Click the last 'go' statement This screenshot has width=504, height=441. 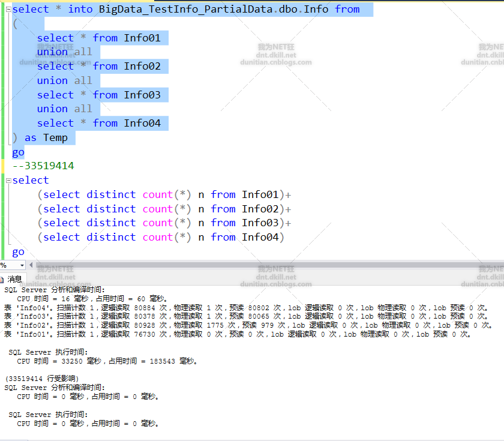pyautogui.click(x=19, y=252)
